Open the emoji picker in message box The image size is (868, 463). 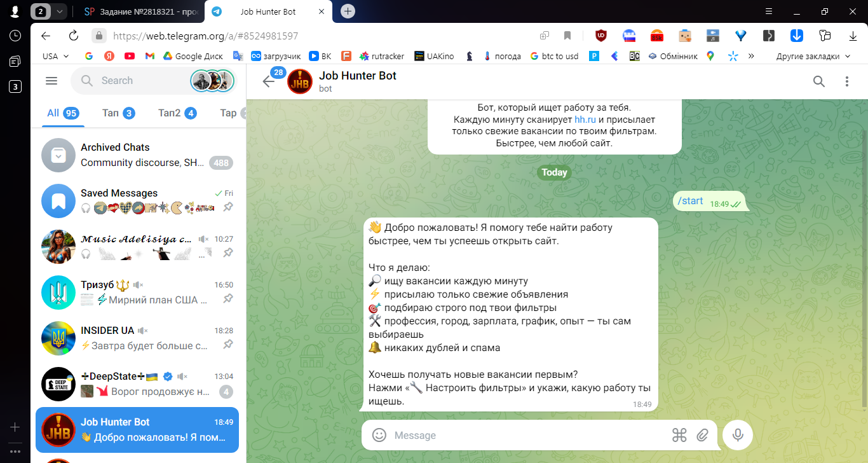tap(379, 435)
